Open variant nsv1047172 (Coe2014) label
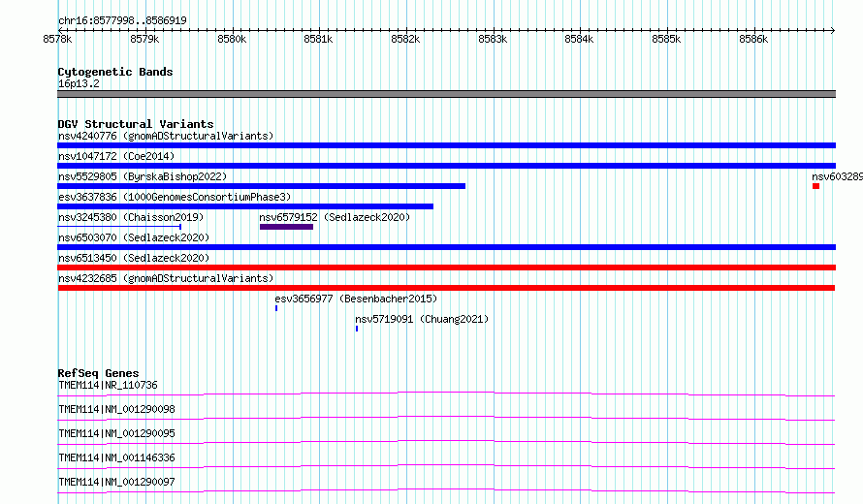The width and height of the screenshot is (863, 504). click(x=116, y=156)
